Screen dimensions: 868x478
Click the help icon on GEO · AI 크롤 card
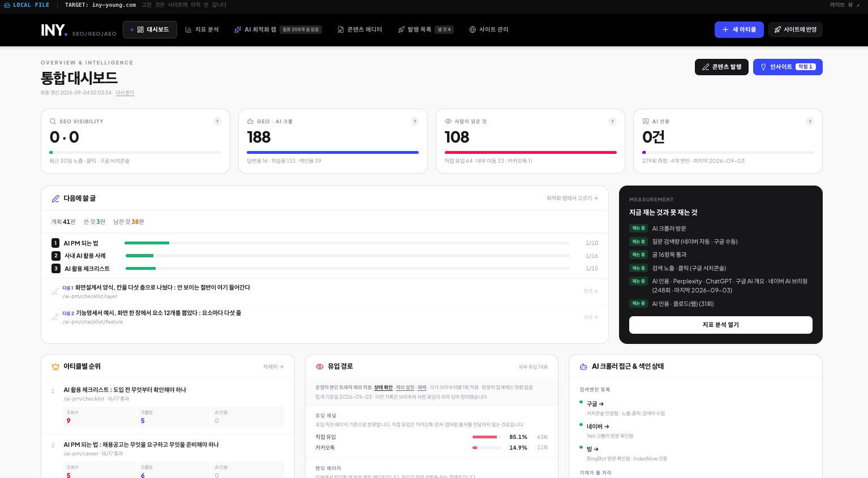(415, 122)
